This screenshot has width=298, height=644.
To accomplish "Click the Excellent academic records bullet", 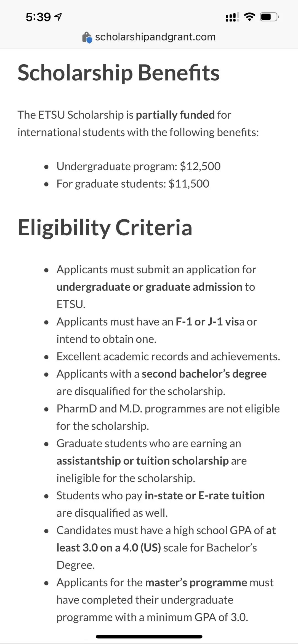I will pos(168,356).
